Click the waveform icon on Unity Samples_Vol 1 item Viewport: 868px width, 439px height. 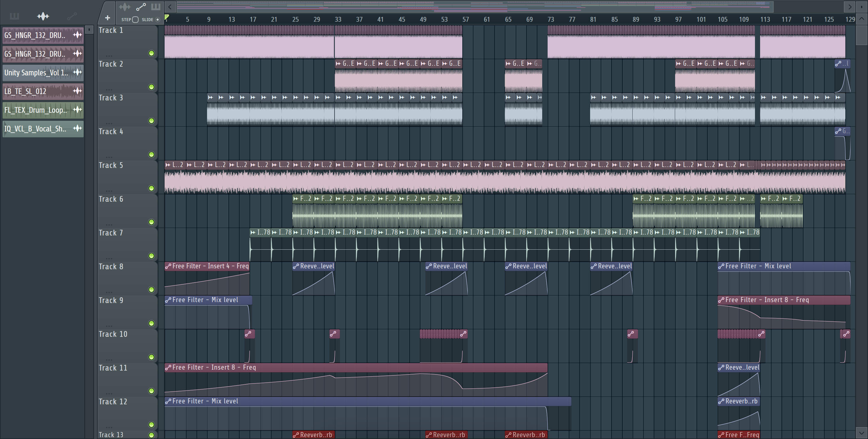tap(77, 72)
